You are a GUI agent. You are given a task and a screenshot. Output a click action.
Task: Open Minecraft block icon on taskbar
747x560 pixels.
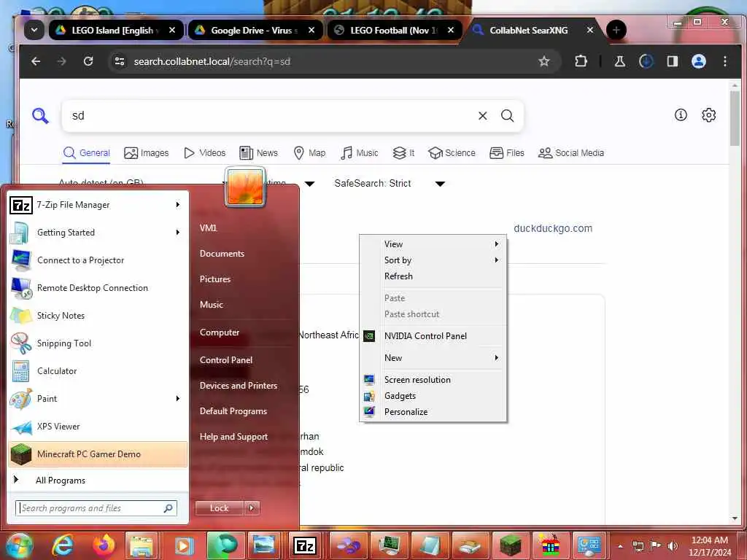point(509,545)
